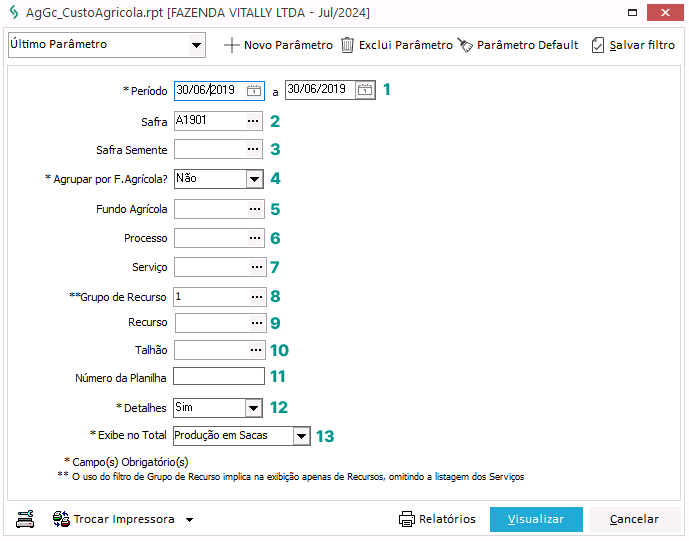Click the Salvar filtro icon
This screenshot has height=541, width=689.
598,45
